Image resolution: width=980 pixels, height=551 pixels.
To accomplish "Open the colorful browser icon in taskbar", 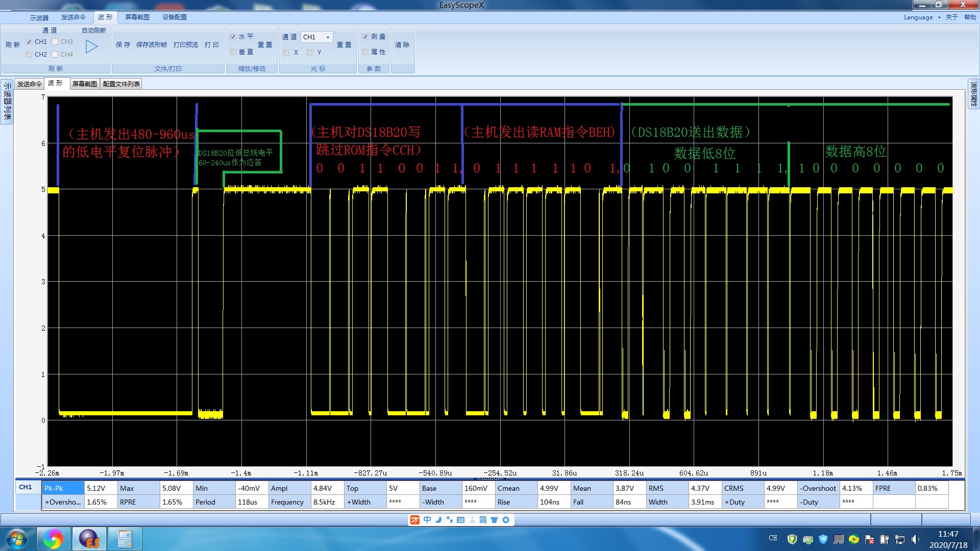I will (x=53, y=539).
